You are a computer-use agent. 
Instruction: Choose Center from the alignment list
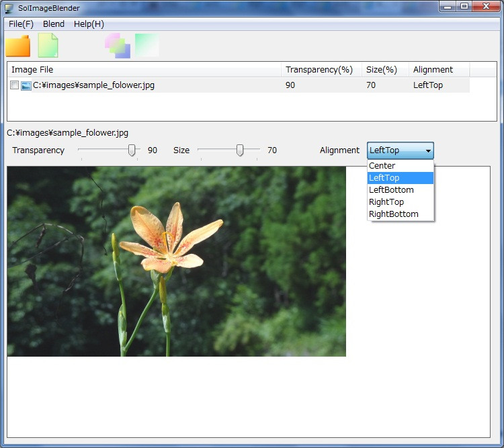tap(401, 166)
